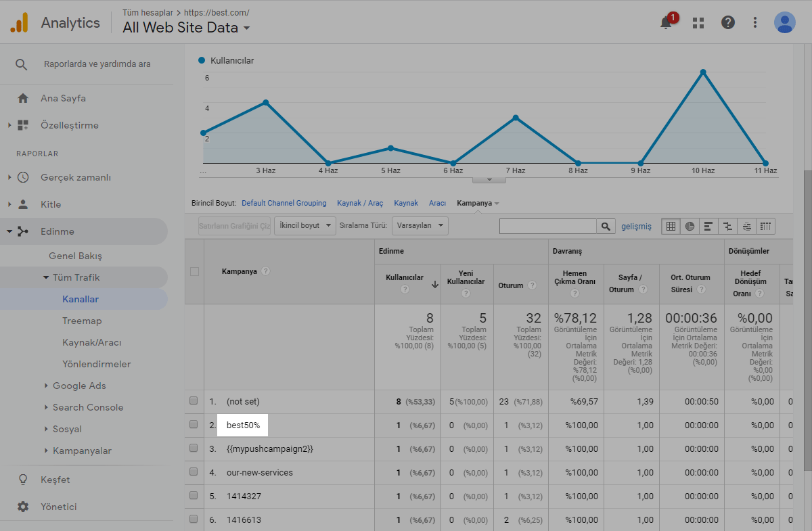Screen dimensions: 812x531
Task: Click the 10 Haz peak data point
Action: [703, 72]
